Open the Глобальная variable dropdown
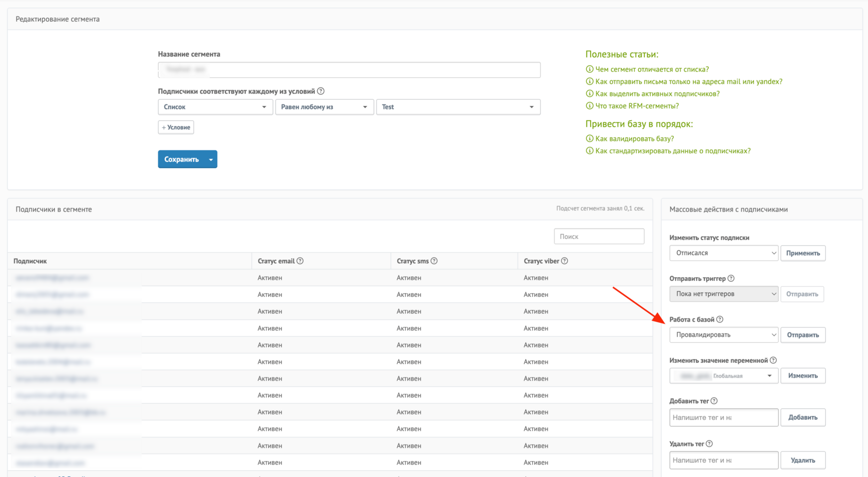 (724, 376)
